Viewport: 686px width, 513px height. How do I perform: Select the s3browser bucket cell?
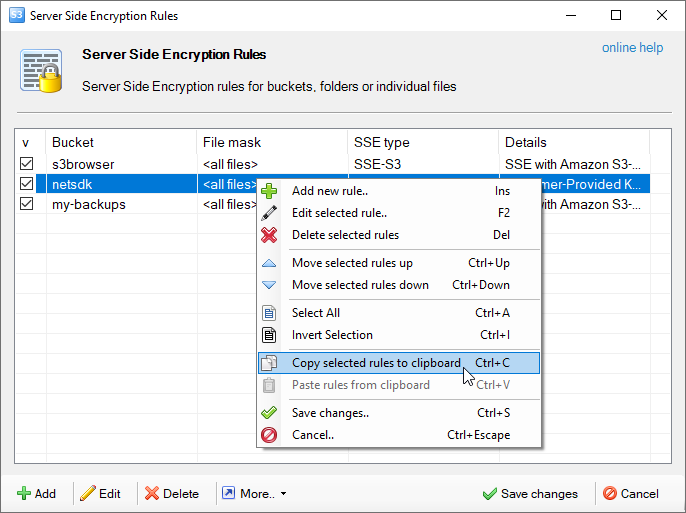click(x=121, y=164)
